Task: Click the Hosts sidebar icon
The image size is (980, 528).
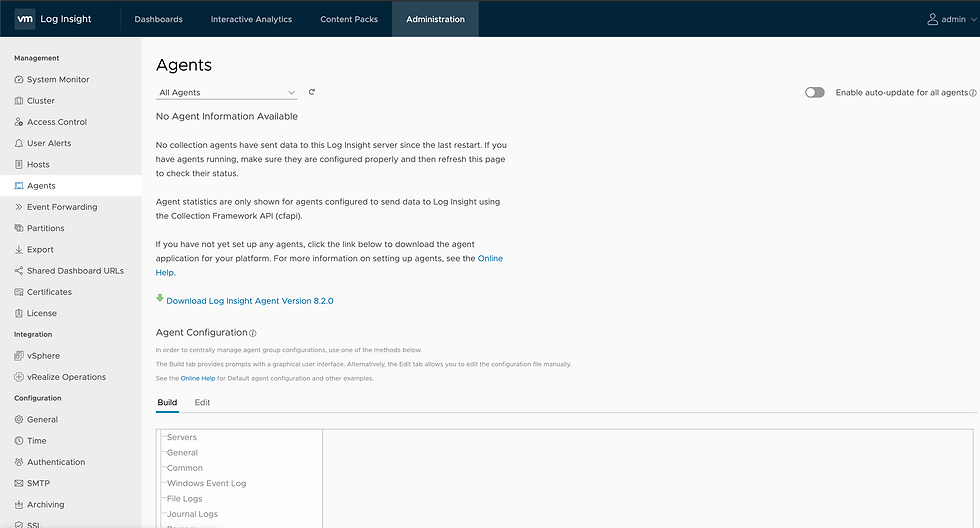Action: pyautogui.click(x=19, y=164)
